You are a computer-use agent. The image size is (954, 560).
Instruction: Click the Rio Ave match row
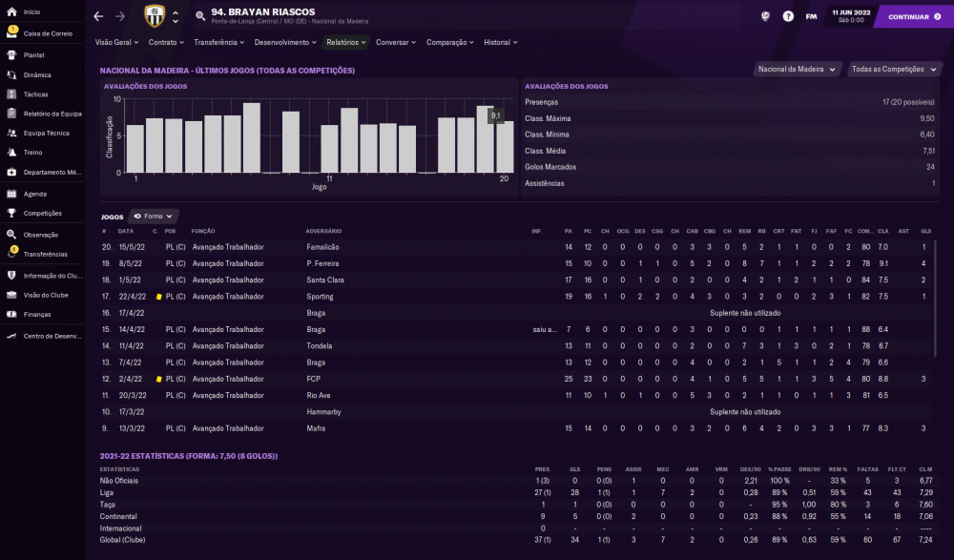click(x=516, y=396)
